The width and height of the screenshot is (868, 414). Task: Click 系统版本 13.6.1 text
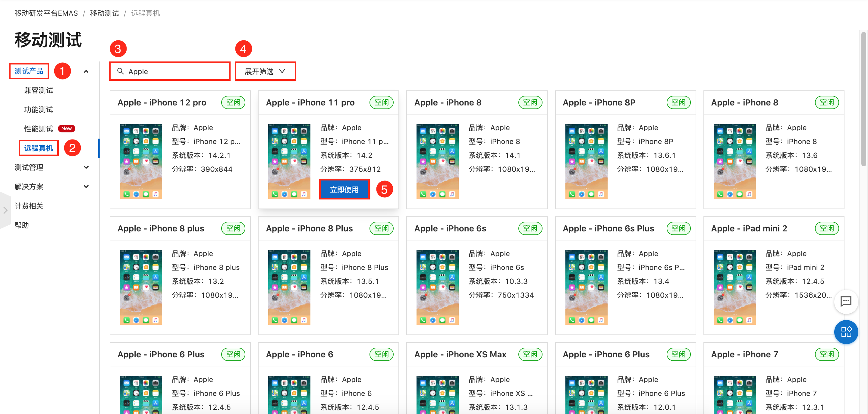tap(646, 155)
